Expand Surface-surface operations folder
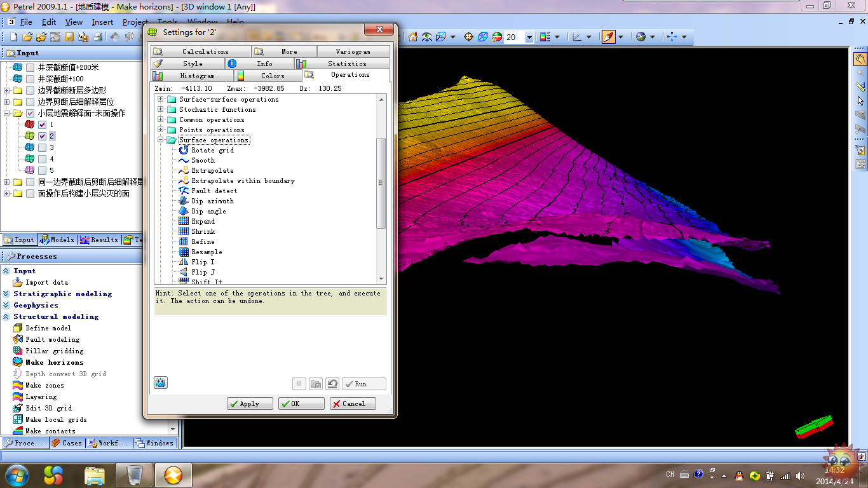The image size is (868, 488). click(161, 99)
